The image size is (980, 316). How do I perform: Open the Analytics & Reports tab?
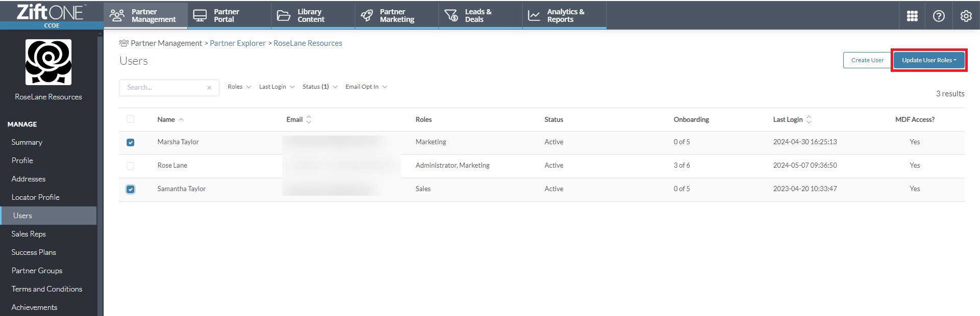[565, 15]
